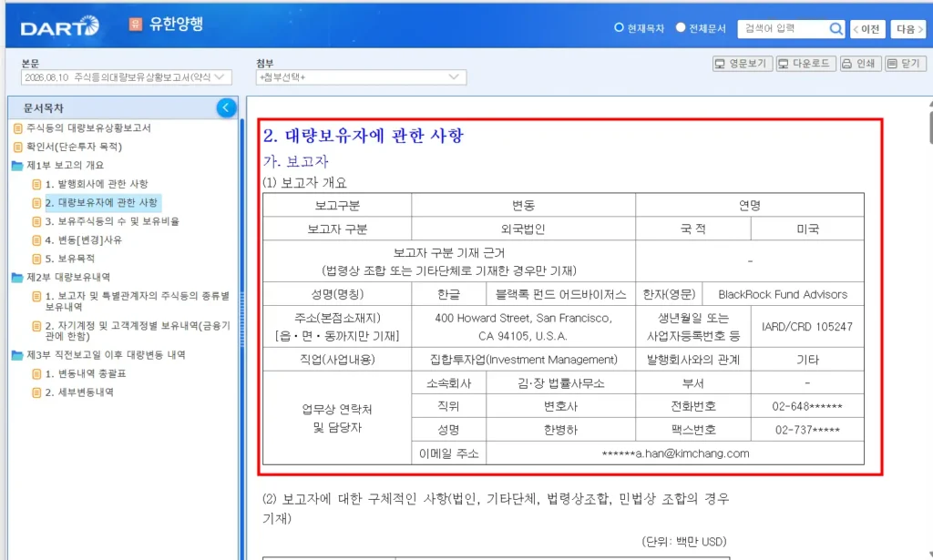Click the 한병하 name cell

coord(560,430)
